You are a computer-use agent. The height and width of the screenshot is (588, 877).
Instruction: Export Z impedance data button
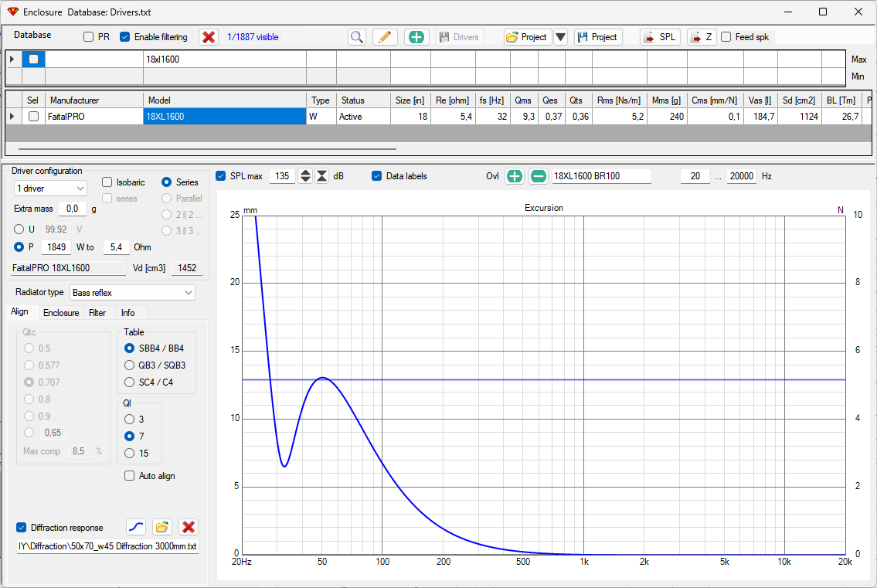click(702, 37)
